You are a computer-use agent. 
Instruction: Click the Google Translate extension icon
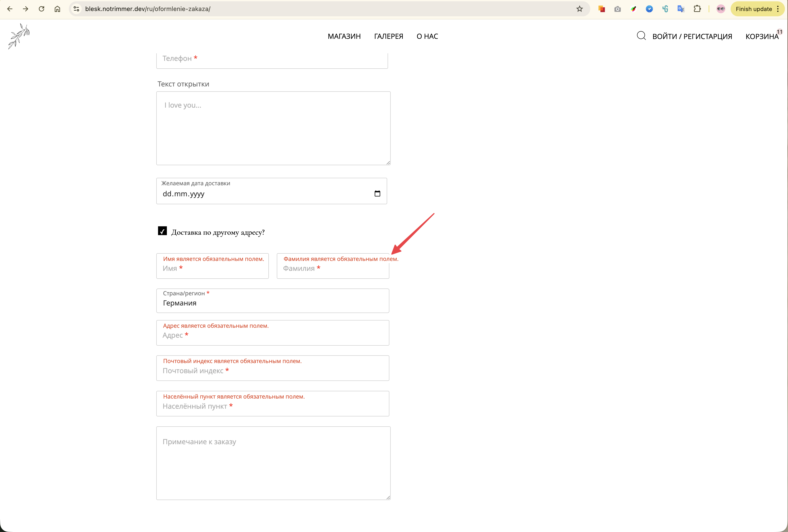[x=681, y=9]
